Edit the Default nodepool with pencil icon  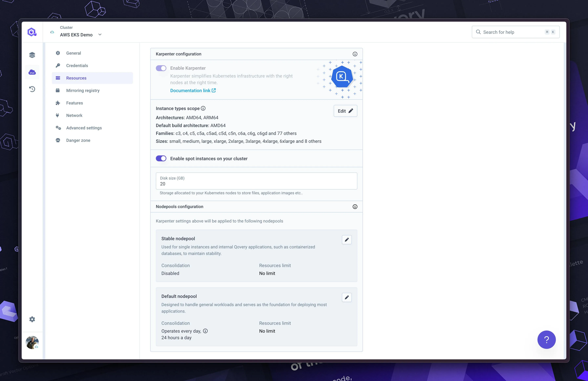[x=347, y=297]
